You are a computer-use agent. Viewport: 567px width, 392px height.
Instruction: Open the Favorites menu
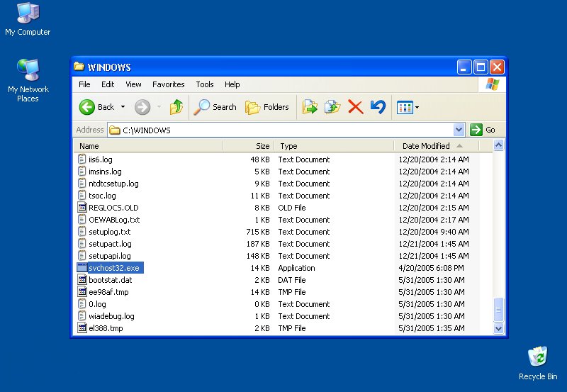click(169, 84)
